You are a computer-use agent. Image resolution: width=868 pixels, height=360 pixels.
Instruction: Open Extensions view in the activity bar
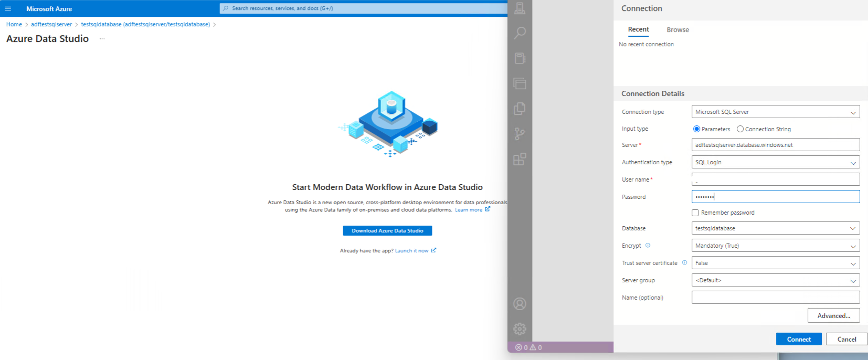pyautogui.click(x=520, y=159)
